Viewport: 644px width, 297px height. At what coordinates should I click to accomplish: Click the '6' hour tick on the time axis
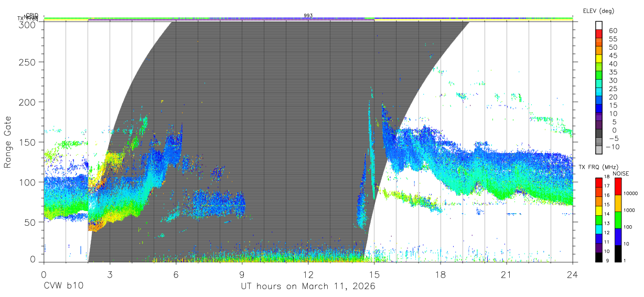pyautogui.click(x=176, y=273)
